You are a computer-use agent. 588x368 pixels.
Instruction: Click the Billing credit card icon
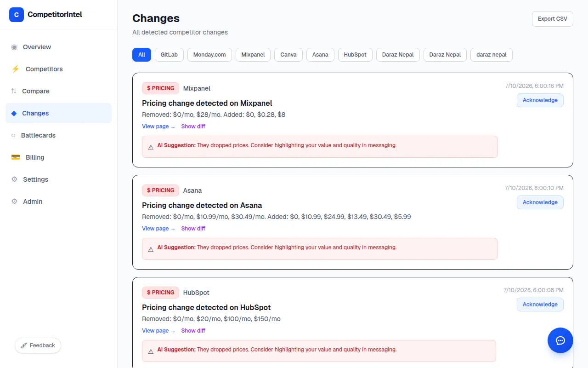16,157
